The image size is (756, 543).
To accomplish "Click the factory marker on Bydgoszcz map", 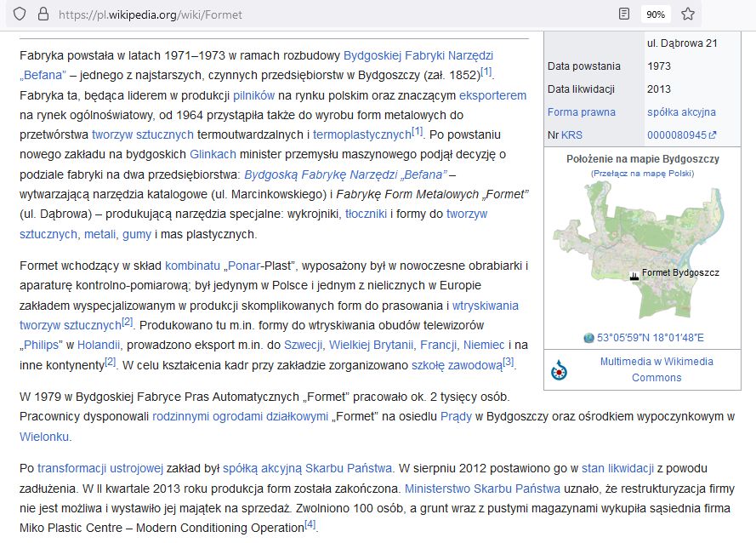I will [x=634, y=276].
